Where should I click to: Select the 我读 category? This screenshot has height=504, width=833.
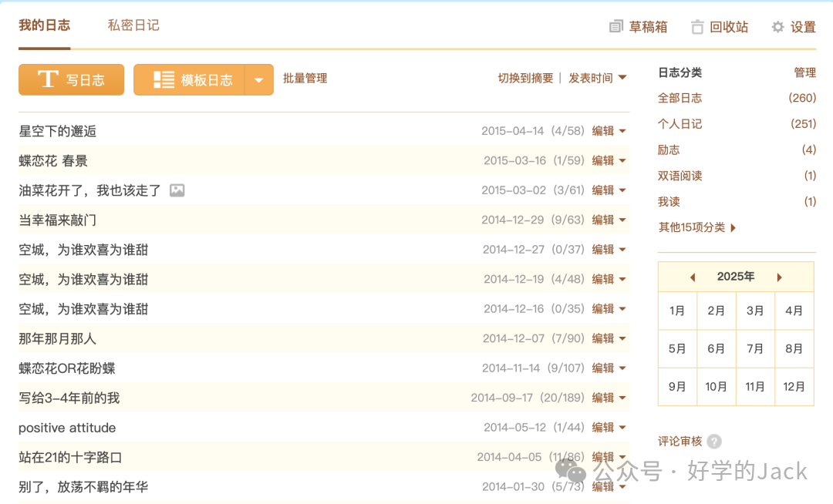(x=669, y=202)
